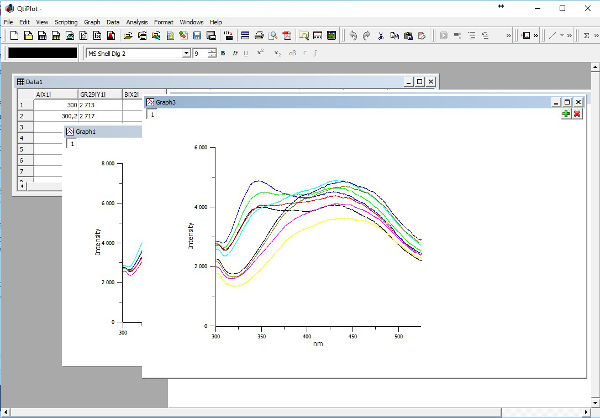This screenshot has height=418, width=600.
Task: Open the Graph menu
Action: (x=92, y=21)
